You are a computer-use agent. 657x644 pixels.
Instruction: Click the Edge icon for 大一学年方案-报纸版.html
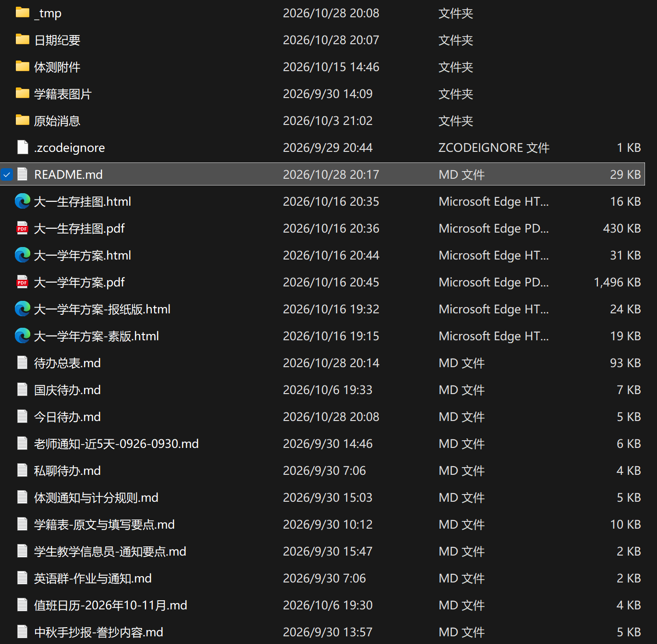coord(23,309)
